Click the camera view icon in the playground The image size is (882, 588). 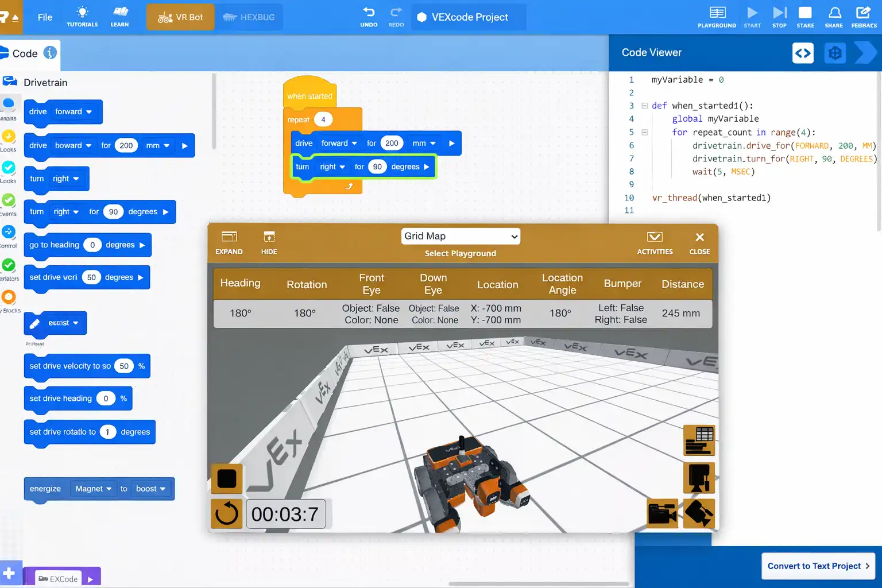[661, 513]
